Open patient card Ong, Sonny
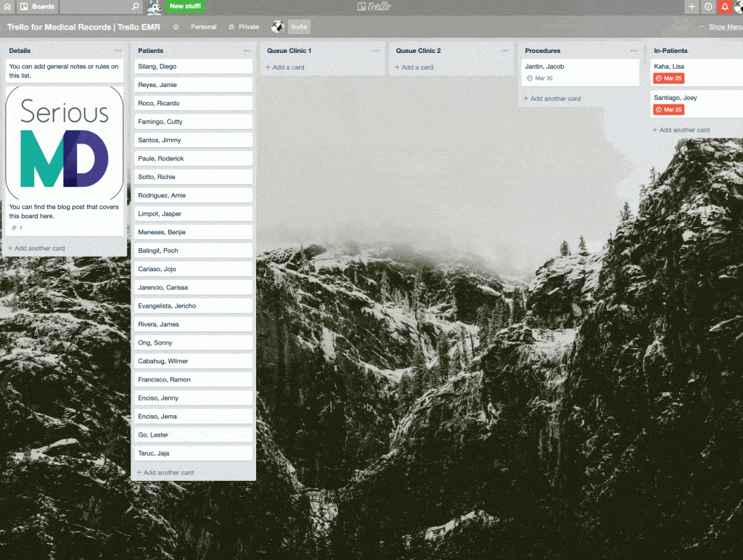743x560 pixels. 193,342
